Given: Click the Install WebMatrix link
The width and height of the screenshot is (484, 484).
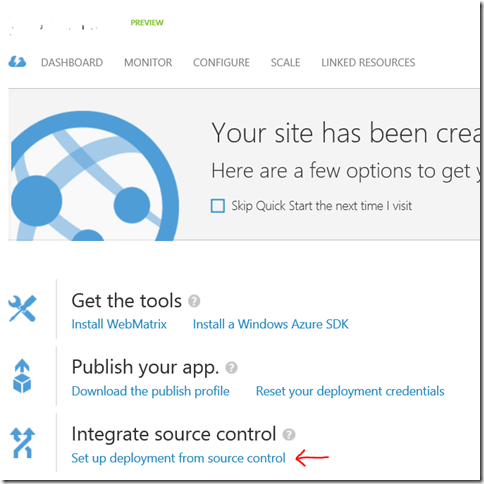Looking at the screenshot, I should 119,324.
